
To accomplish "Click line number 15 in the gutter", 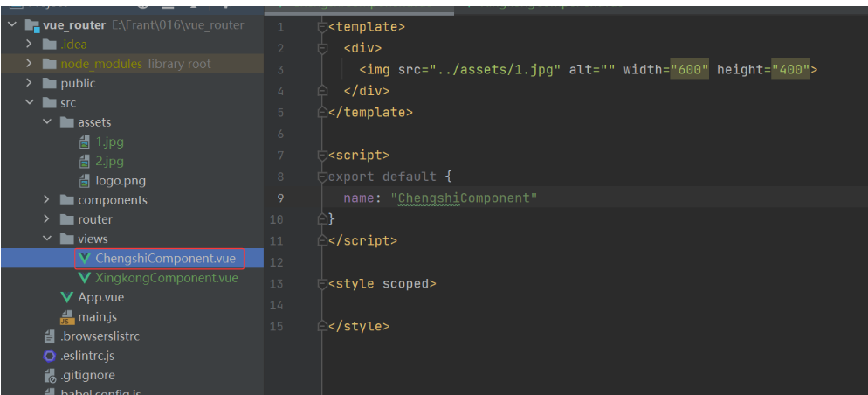I will pos(277,326).
